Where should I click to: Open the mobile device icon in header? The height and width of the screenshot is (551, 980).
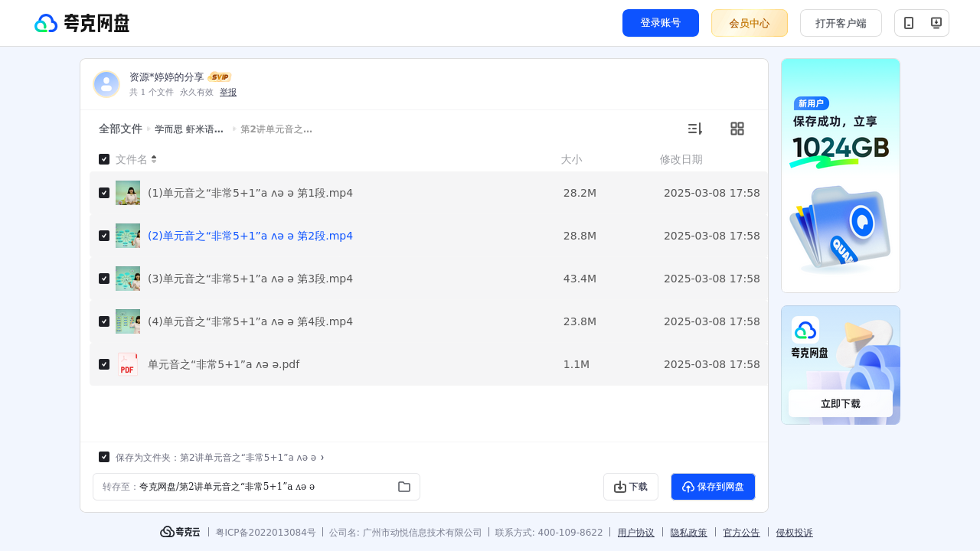click(909, 23)
